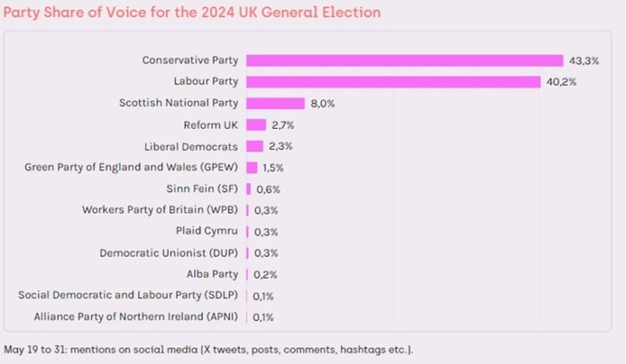The image size is (626, 364).
Task: Click the Sinn Fein (SF) label
Action: pos(202,189)
